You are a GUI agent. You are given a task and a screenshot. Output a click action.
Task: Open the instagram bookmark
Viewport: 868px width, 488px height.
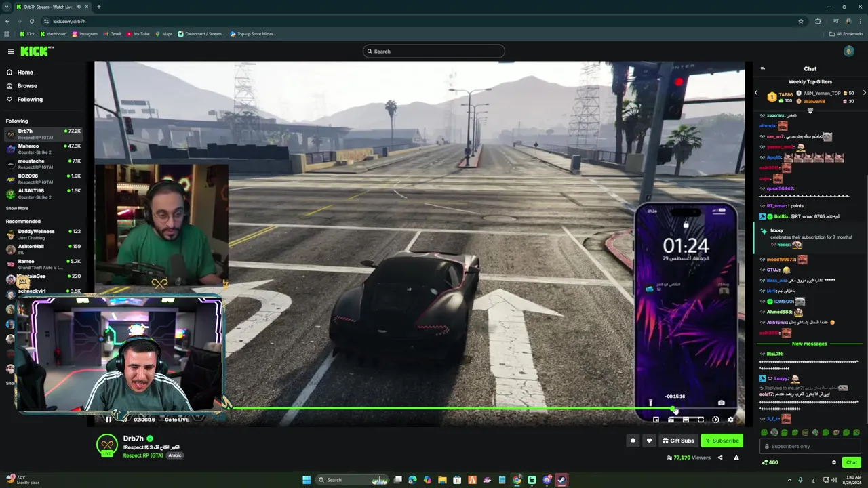pyautogui.click(x=85, y=34)
